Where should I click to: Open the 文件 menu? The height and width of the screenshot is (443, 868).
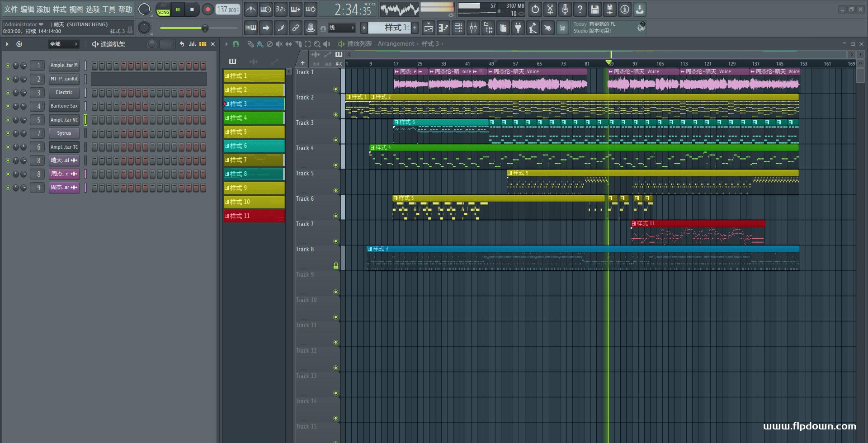pos(11,9)
